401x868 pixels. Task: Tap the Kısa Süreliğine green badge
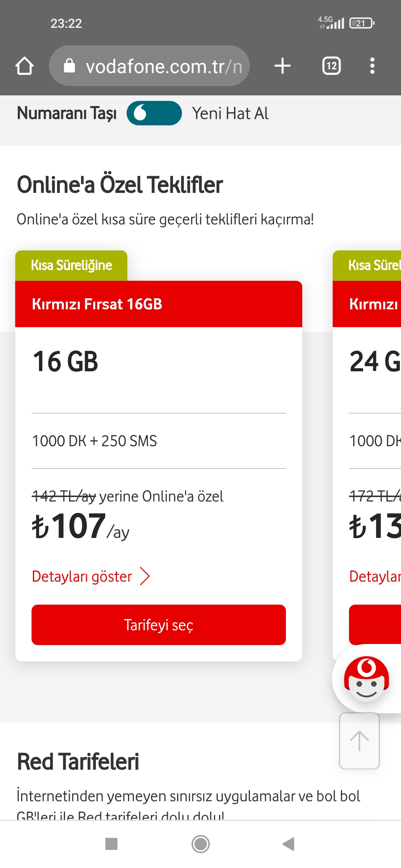71,266
